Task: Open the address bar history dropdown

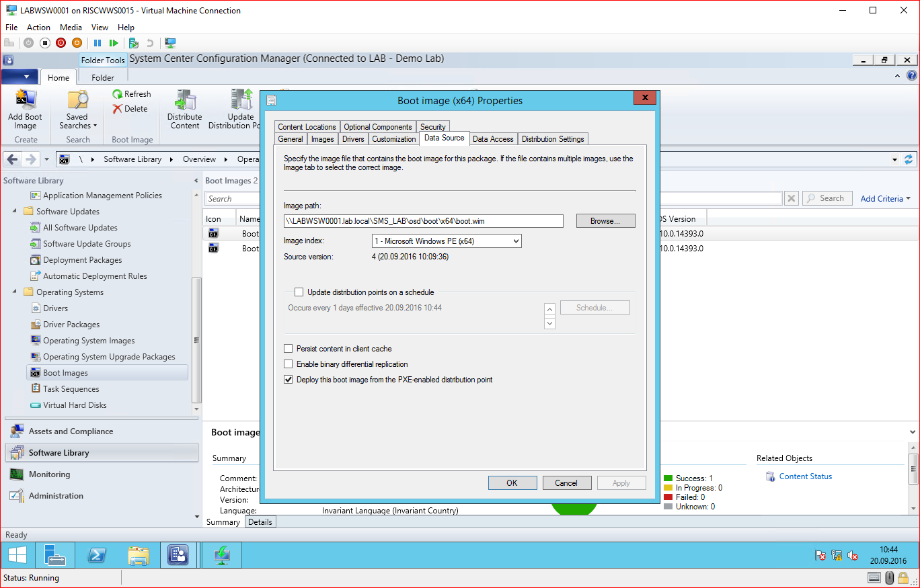Action: 894,160
